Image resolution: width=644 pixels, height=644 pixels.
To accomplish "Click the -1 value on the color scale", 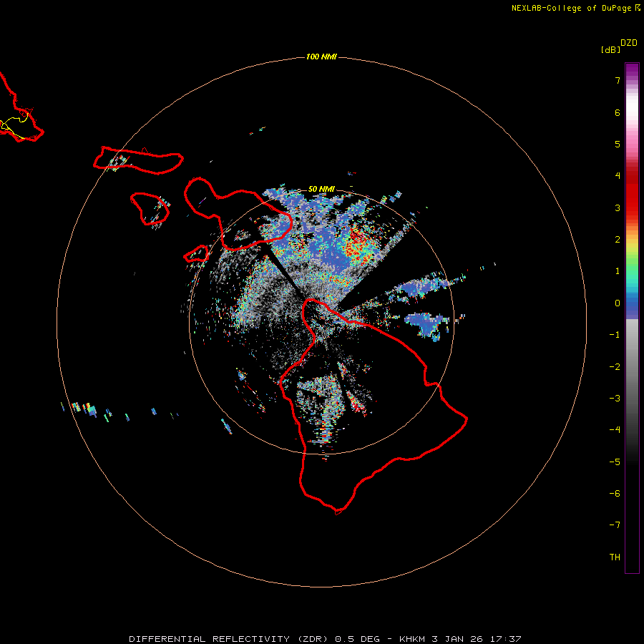I will point(615,335).
